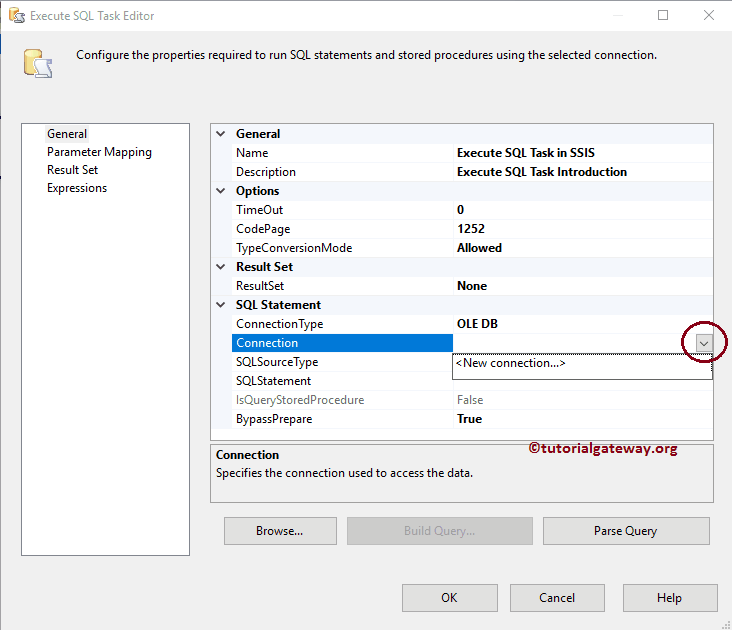Image resolution: width=732 pixels, height=630 pixels.
Task: Open the Connection dropdown arrow
Action: click(x=704, y=343)
